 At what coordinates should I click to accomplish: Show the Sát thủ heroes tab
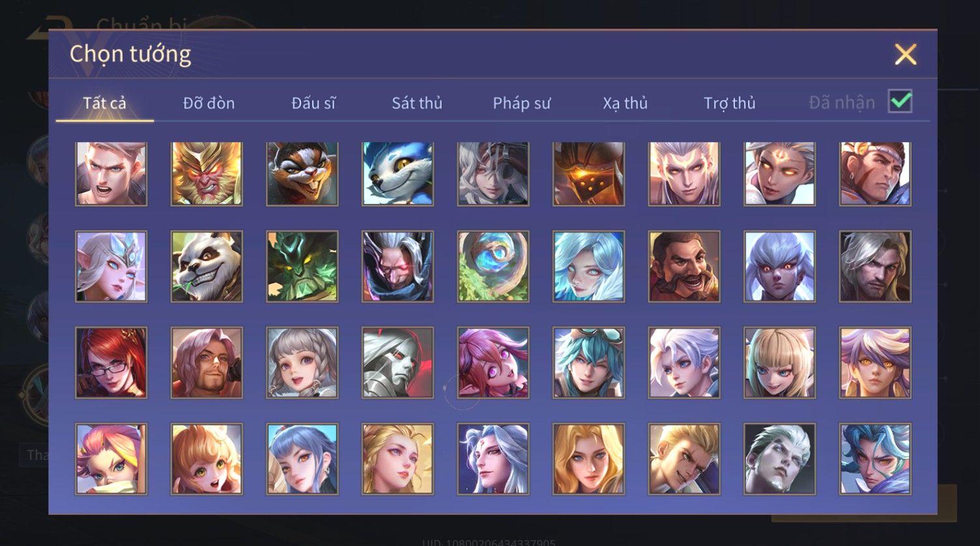(x=417, y=103)
